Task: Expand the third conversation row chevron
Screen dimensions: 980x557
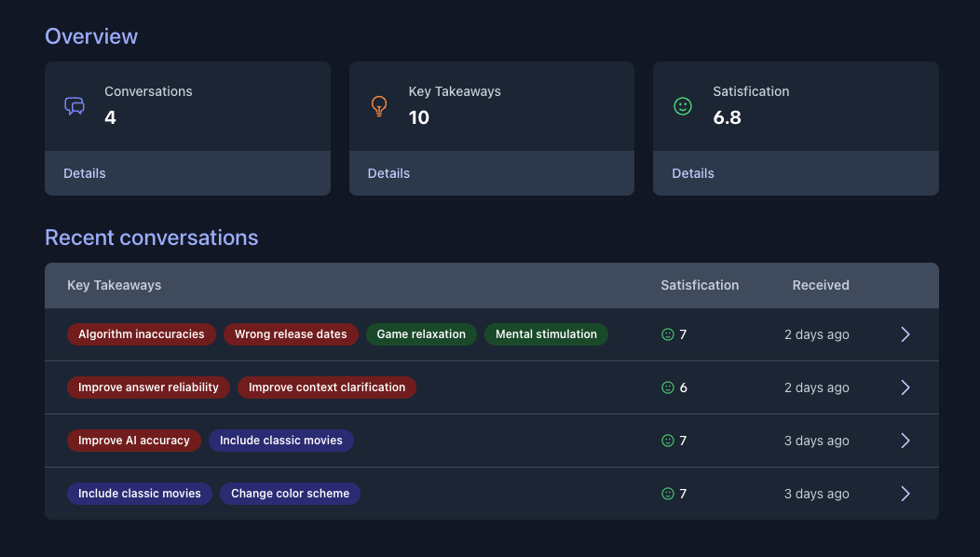Action: (905, 441)
